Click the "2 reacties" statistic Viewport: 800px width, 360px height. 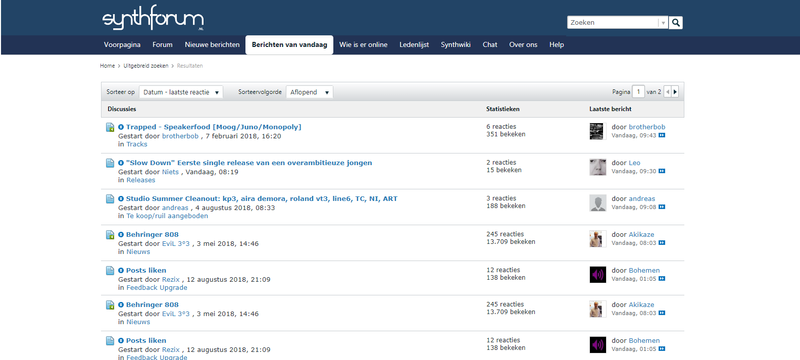coord(501,162)
